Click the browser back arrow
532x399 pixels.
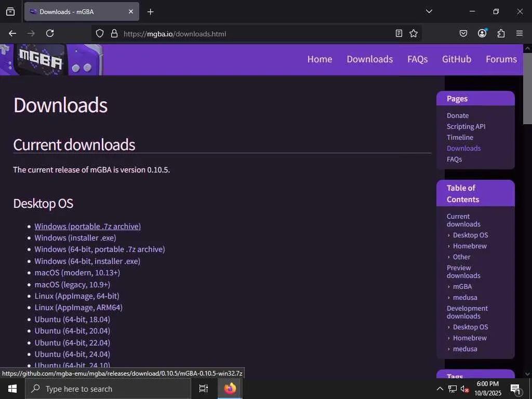(x=12, y=33)
